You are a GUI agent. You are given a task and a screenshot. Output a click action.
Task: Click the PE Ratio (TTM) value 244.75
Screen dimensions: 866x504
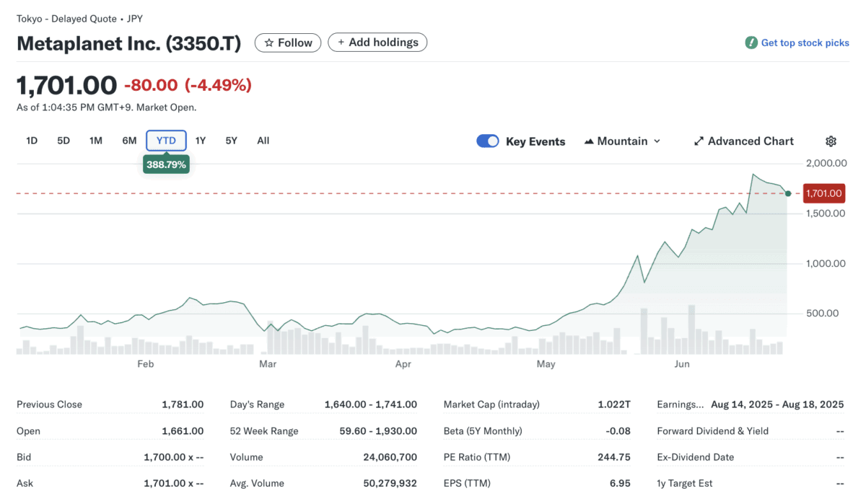(x=615, y=457)
